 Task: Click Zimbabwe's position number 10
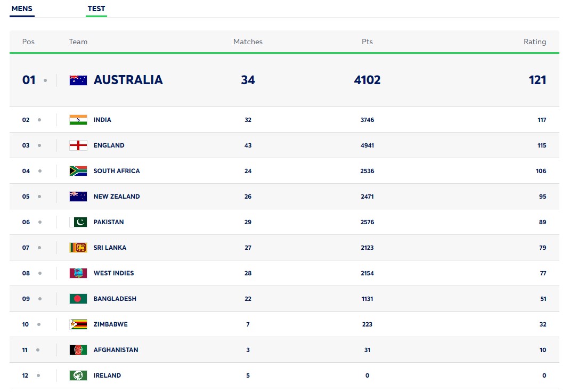26,324
